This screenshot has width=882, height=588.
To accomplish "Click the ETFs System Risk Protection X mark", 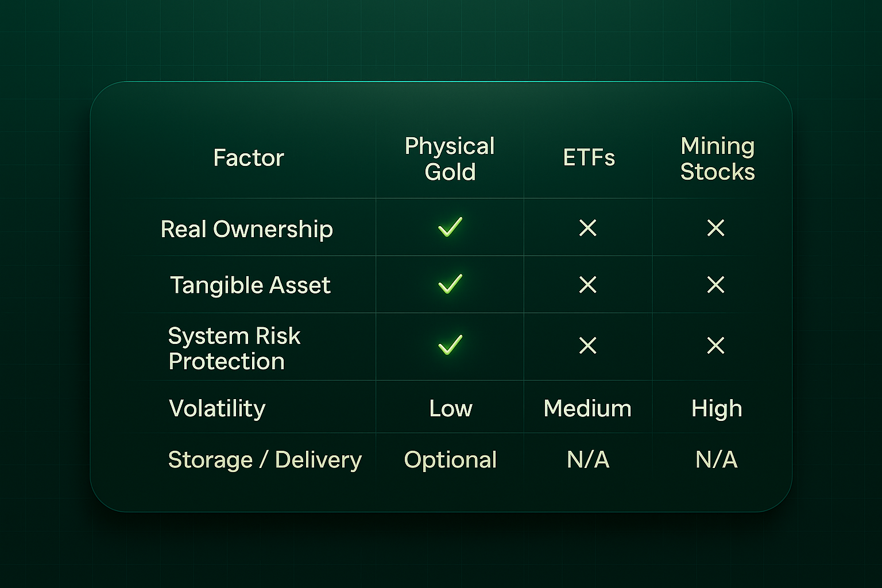I will click(x=588, y=345).
